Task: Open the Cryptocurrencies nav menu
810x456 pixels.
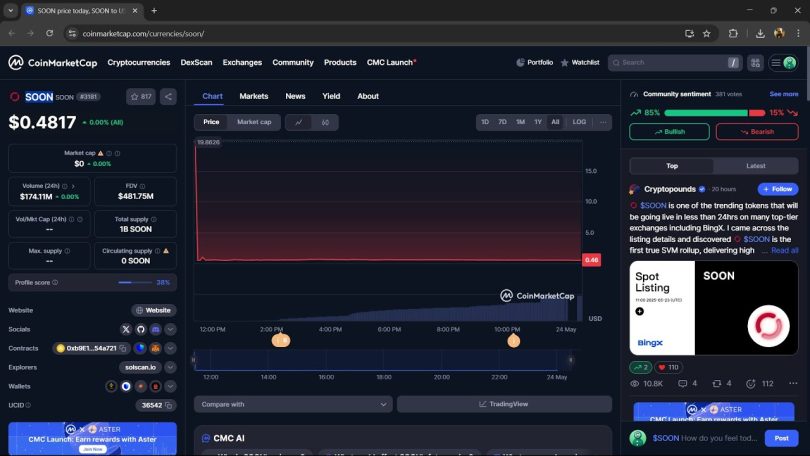Action: coord(138,62)
